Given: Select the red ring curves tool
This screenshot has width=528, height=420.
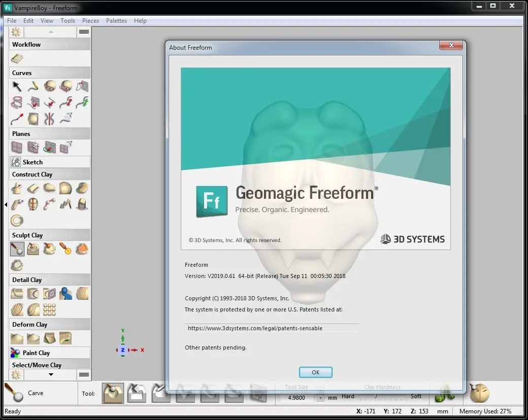Looking at the screenshot, I should point(16,102).
